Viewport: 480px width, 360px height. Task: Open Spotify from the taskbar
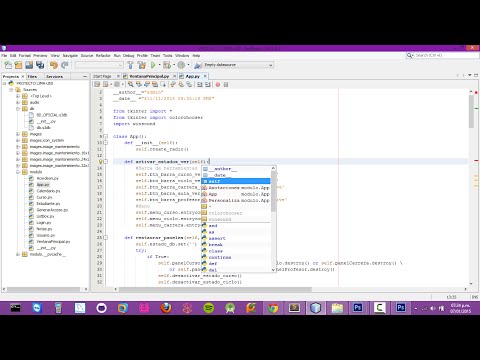point(209,308)
